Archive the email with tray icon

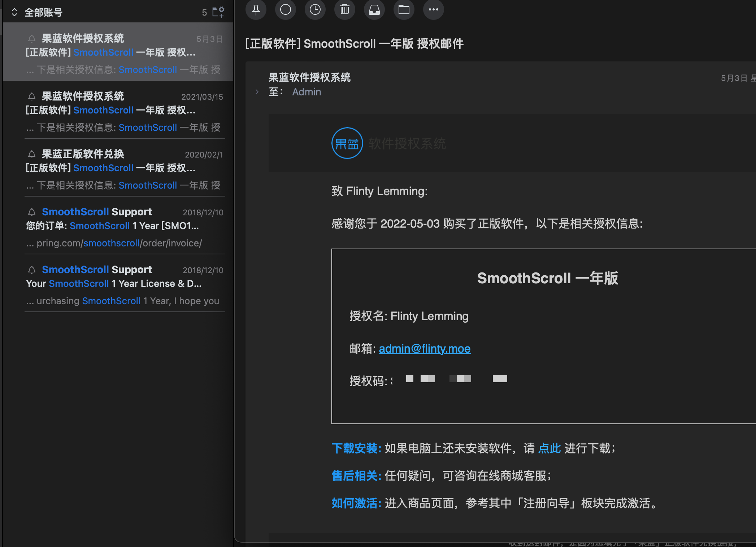point(374,10)
